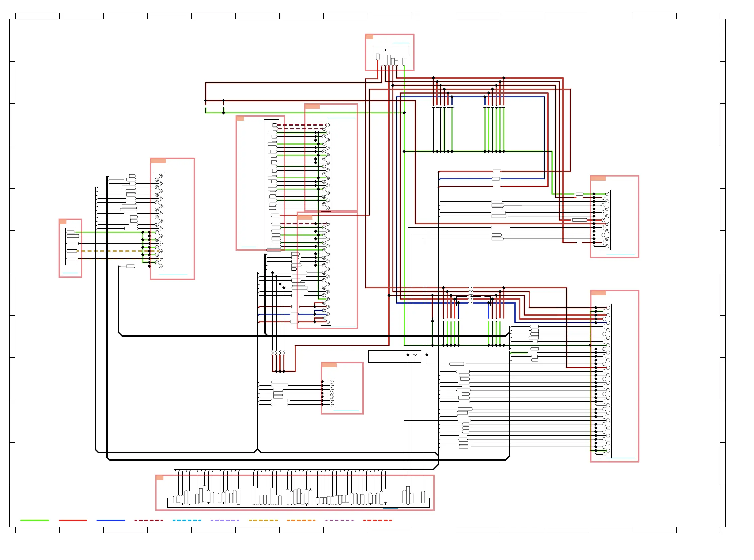Click the solid green line legend swatch
This screenshot has height=560, width=754.
click(x=34, y=520)
